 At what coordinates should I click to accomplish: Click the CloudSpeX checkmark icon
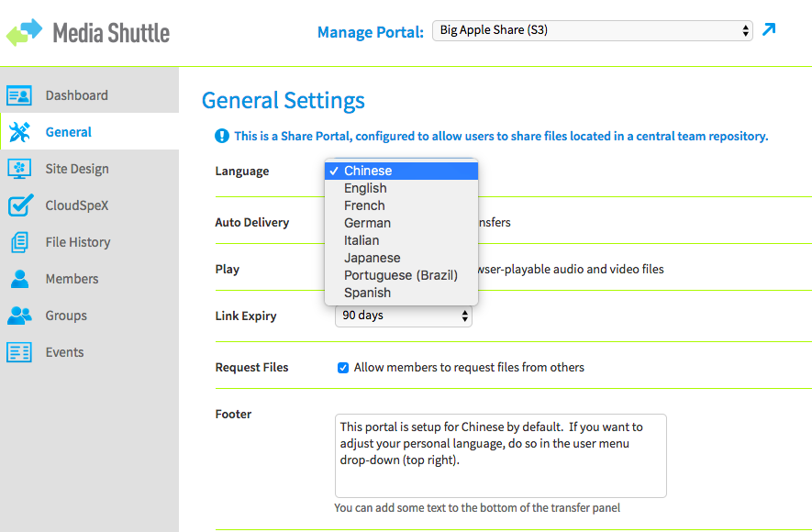[21, 205]
